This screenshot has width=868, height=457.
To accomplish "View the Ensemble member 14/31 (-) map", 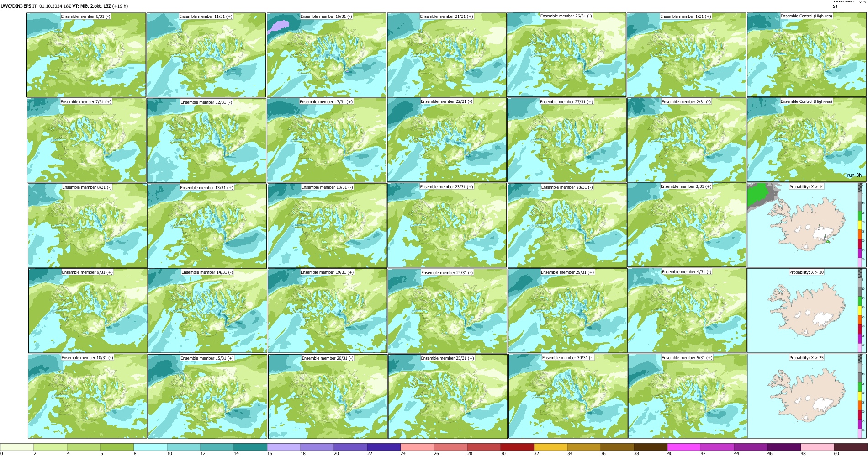I will tap(207, 310).
